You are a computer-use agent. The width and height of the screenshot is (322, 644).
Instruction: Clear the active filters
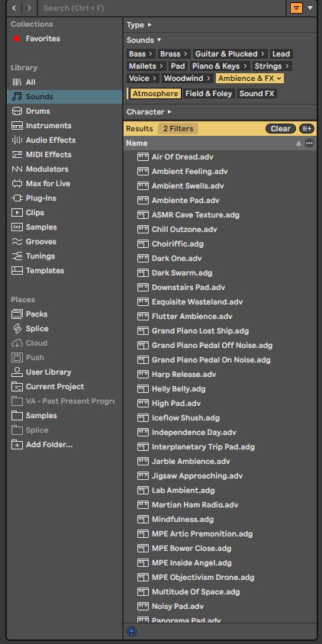(281, 128)
